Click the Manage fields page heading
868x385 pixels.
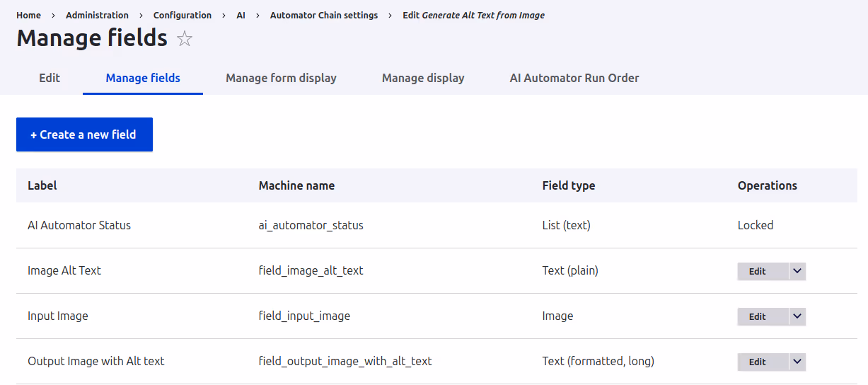(92, 38)
